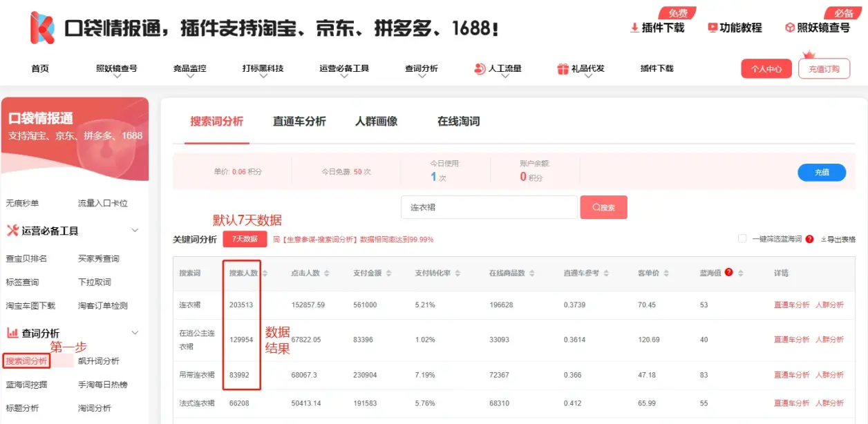Expand 人工流量 navigation dropdown
The image size is (868, 424).
[x=504, y=77]
